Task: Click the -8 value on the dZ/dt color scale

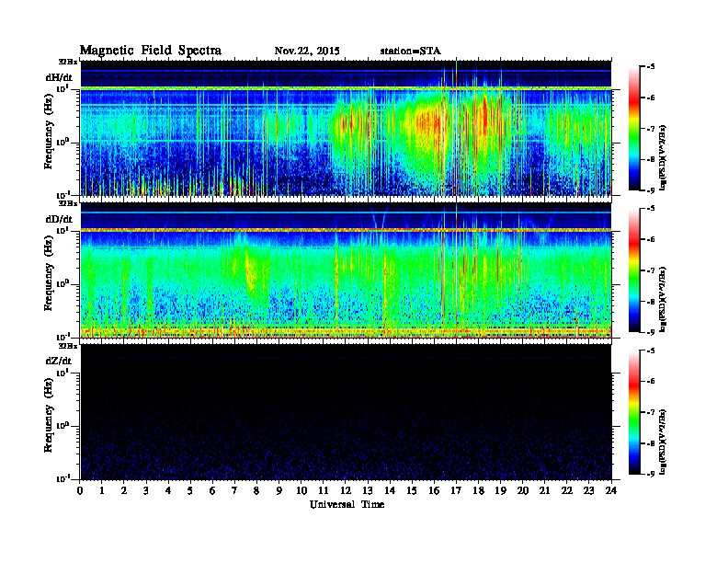Action: (x=651, y=442)
